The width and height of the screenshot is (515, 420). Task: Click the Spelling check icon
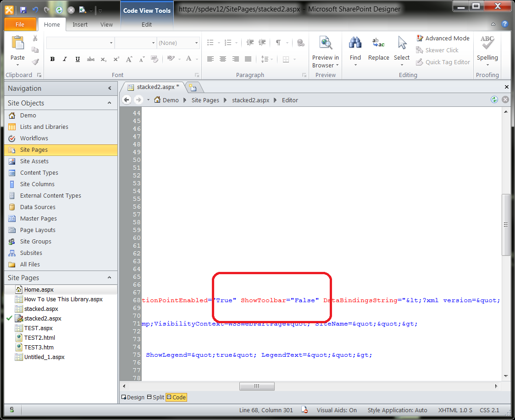click(x=487, y=43)
